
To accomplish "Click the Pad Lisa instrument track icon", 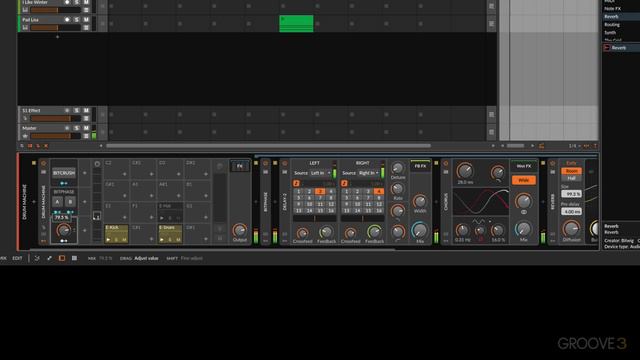I will tap(25, 27).
